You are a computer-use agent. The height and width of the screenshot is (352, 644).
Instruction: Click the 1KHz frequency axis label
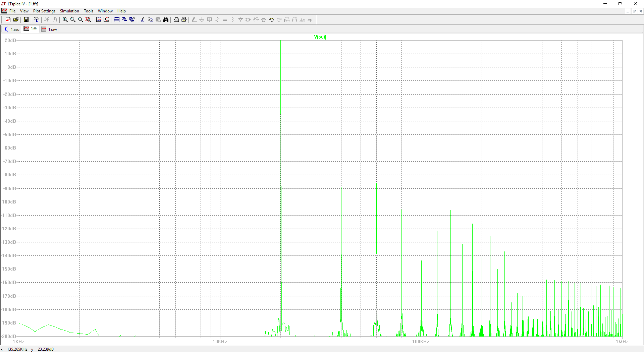(18, 342)
